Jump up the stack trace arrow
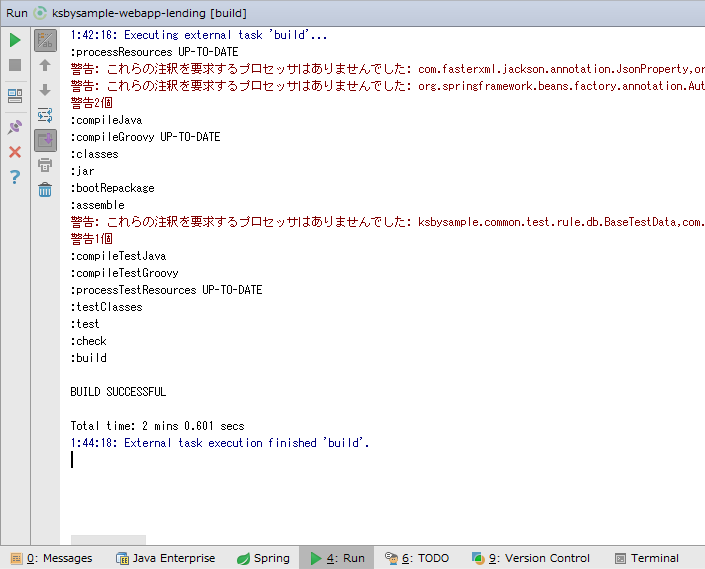 [x=45, y=66]
